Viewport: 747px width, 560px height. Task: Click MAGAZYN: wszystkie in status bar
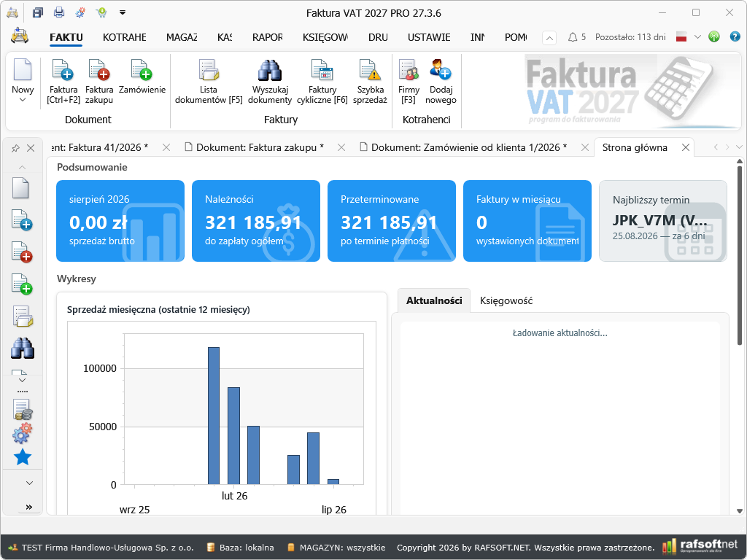[336, 548]
